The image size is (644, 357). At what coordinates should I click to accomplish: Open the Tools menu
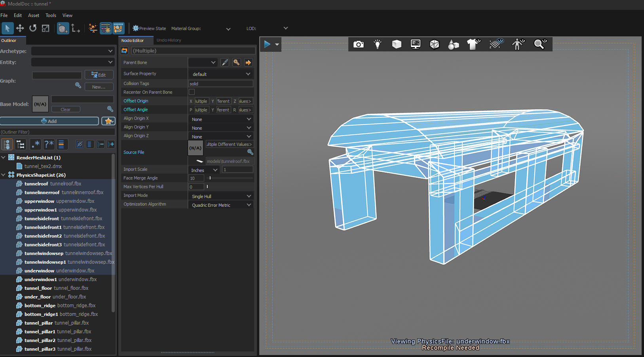pos(51,15)
